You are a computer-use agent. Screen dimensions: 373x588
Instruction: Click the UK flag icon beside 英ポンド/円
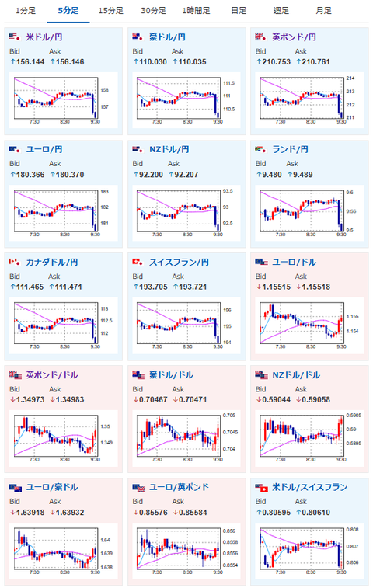click(260, 37)
